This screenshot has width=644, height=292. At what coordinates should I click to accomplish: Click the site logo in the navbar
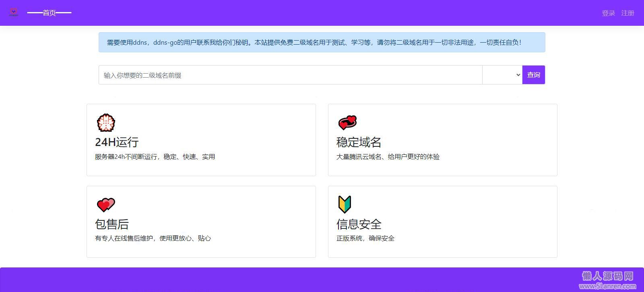click(x=14, y=12)
